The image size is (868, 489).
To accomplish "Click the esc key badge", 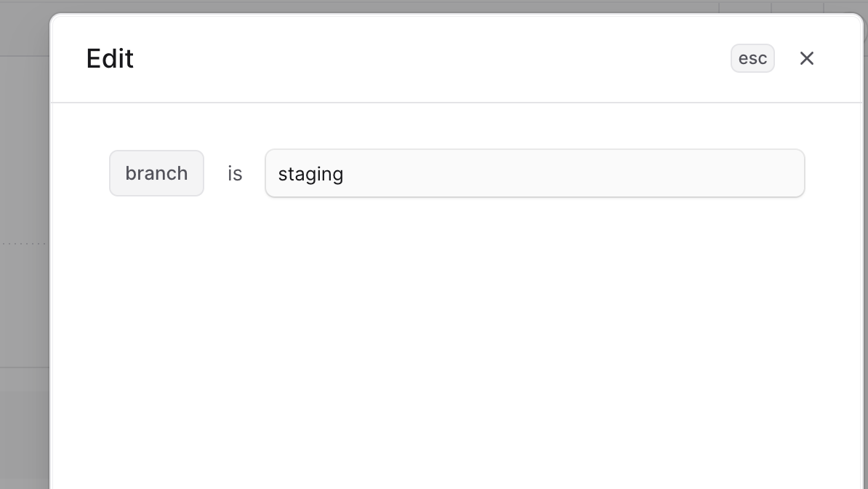I will point(752,58).
